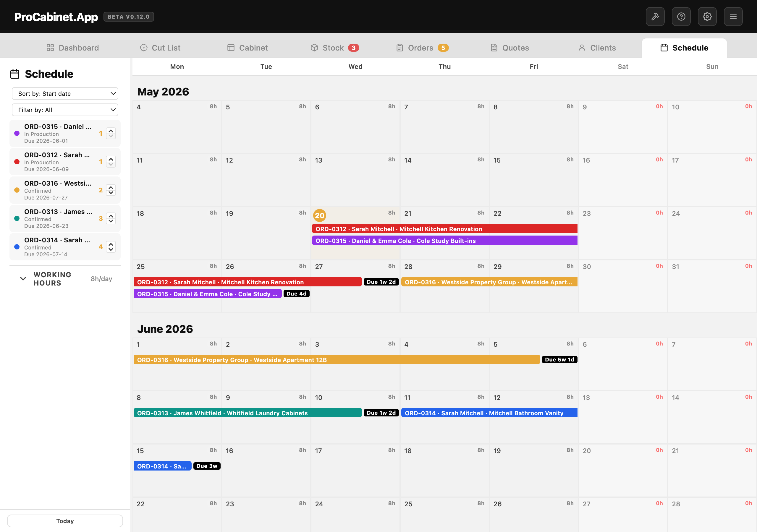Switch to the Orders tab
757x532 pixels.
point(422,48)
